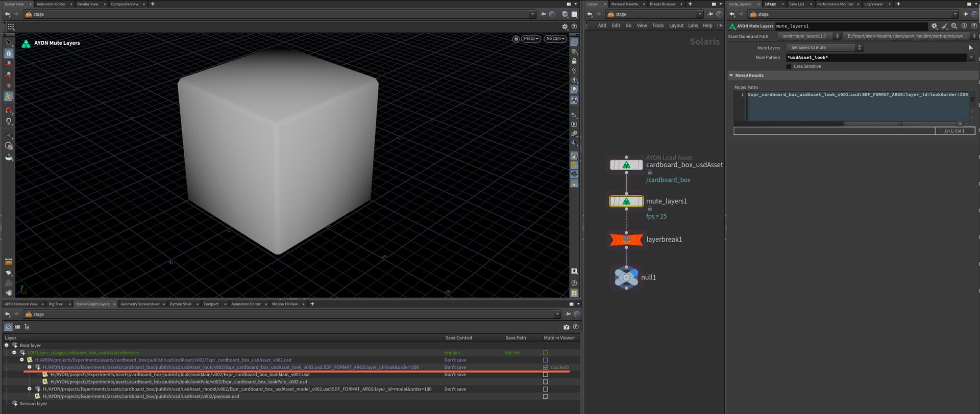Open the parameter gear menu for mute_layers1
Viewport: 980px width, 414px height.
coord(934,26)
